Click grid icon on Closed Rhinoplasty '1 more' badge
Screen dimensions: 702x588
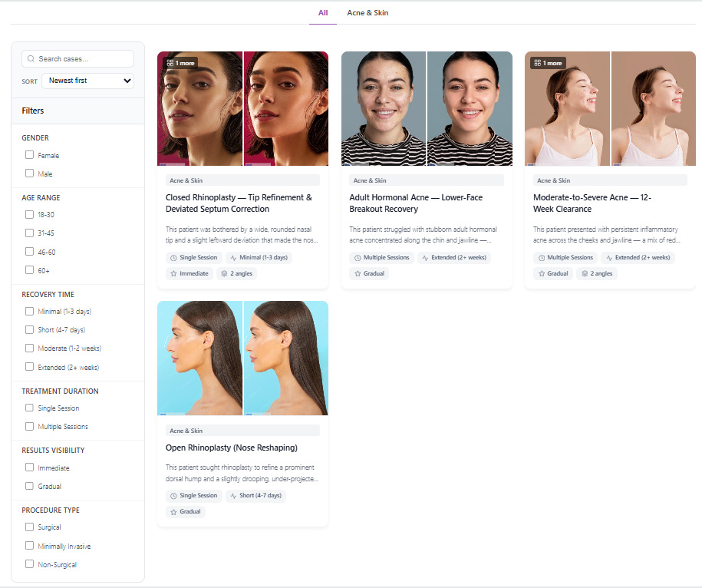coord(170,63)
